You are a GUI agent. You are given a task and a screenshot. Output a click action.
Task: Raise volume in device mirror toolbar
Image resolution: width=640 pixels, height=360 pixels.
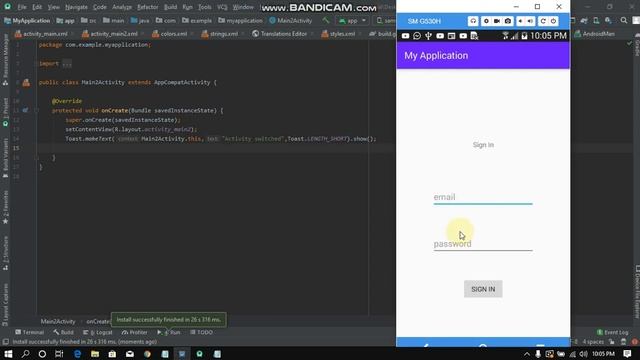530,21
